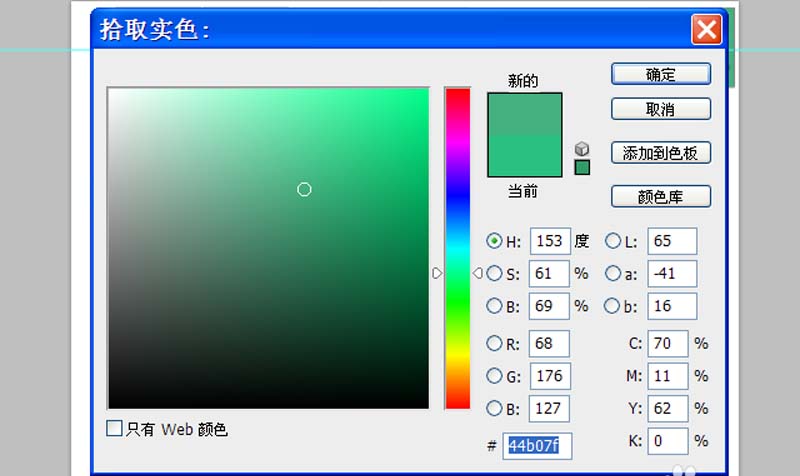This screenshot has width=800, height=476.
Task: Click the blue field showing 127
Action: [549, 408]
